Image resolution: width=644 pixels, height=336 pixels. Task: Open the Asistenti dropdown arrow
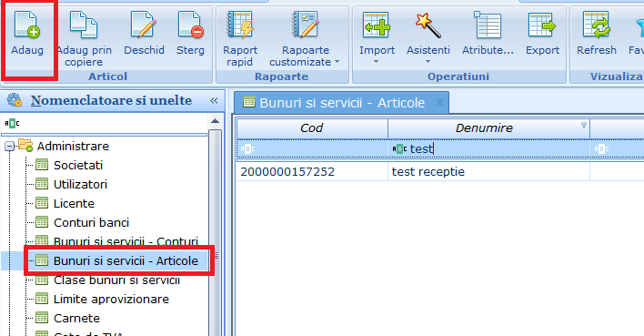(428, 62)
